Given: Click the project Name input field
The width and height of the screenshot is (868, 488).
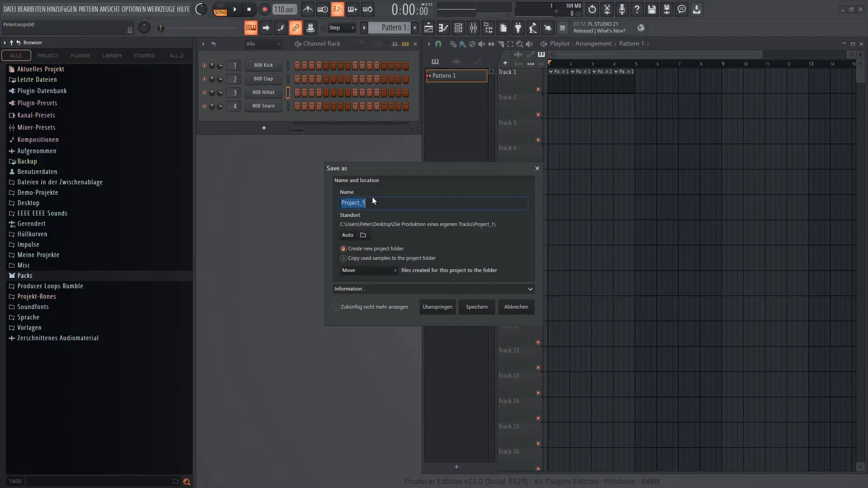Looking at the screenshot, I should 434,203.
